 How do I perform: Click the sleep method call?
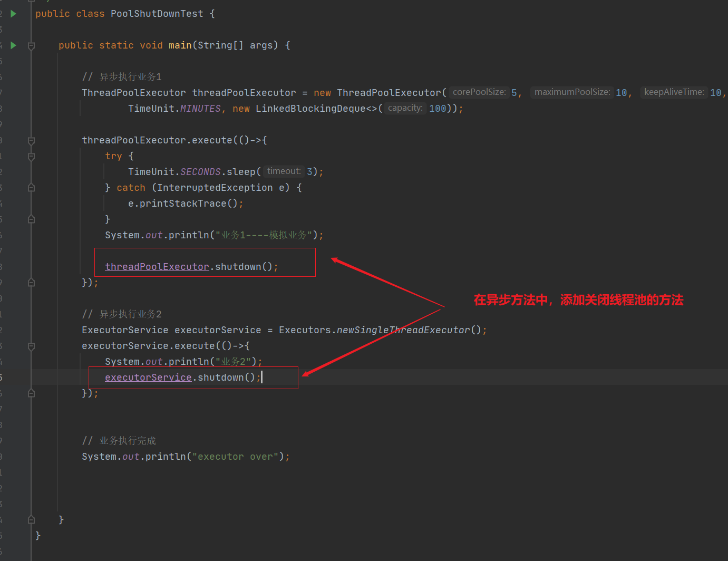click(241, 172)
